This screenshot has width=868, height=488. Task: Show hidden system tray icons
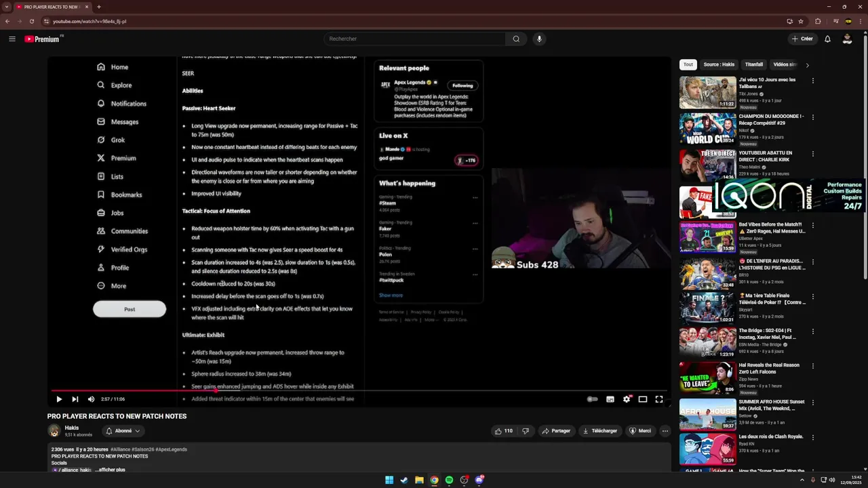pyautogui.click(x=802, y=480)
